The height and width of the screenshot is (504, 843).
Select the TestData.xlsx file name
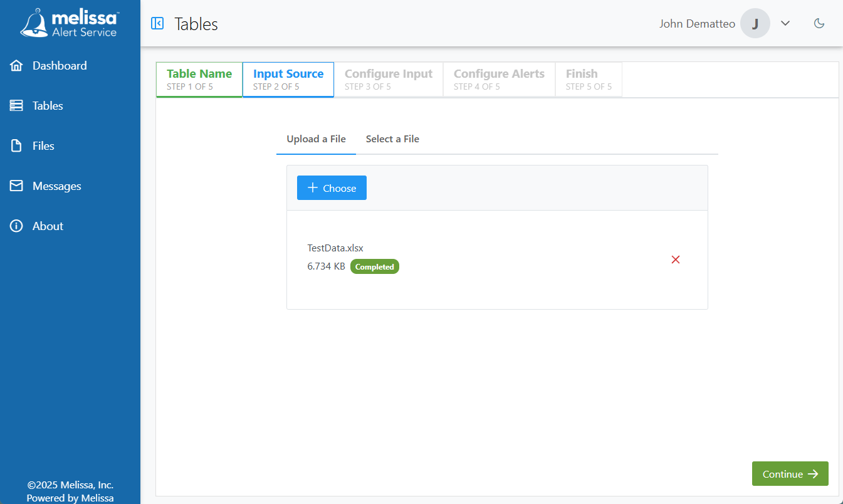(x=335, y=248)
